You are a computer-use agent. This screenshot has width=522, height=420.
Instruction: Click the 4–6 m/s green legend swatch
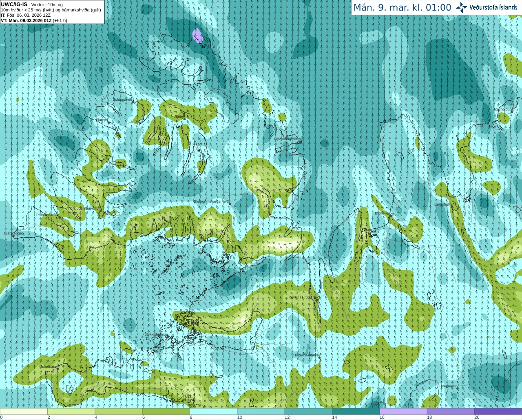point(119,411)
